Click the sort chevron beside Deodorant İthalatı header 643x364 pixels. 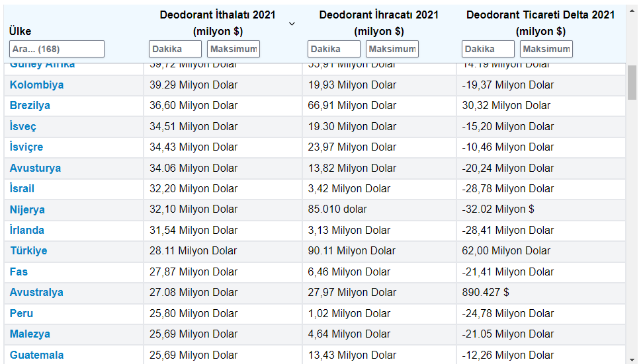pos(292,24)
